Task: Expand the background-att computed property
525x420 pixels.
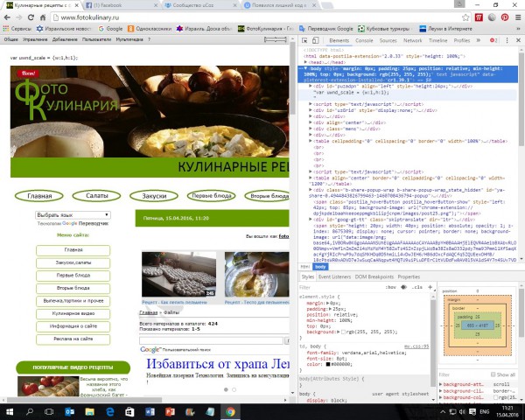Action: coord(441,384)
